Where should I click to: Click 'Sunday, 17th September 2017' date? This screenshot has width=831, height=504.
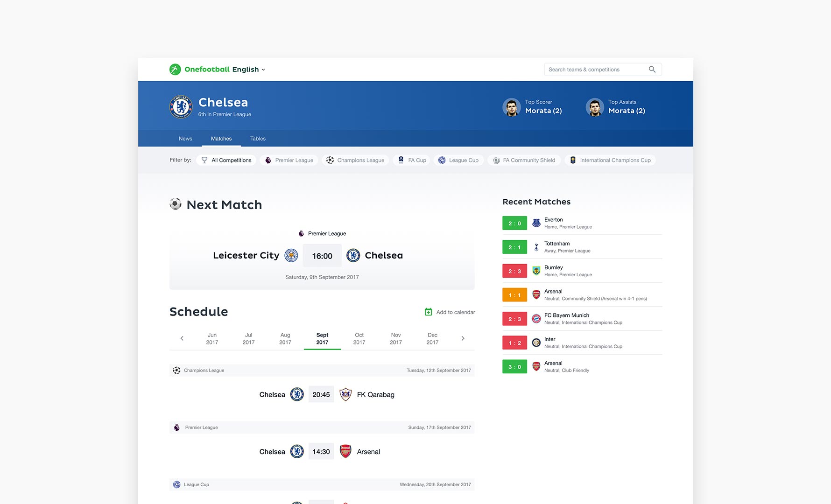click(x=439, y=427)
